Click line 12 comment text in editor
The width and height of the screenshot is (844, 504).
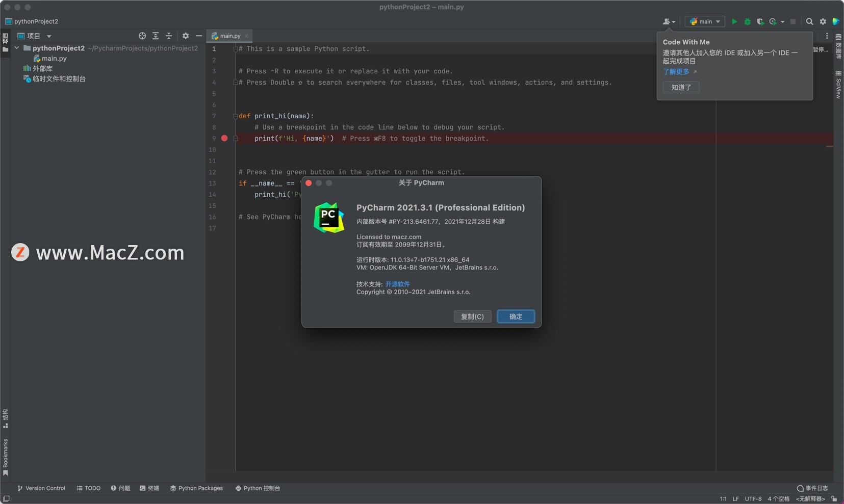pyautogui.click(x=351, y=172)
